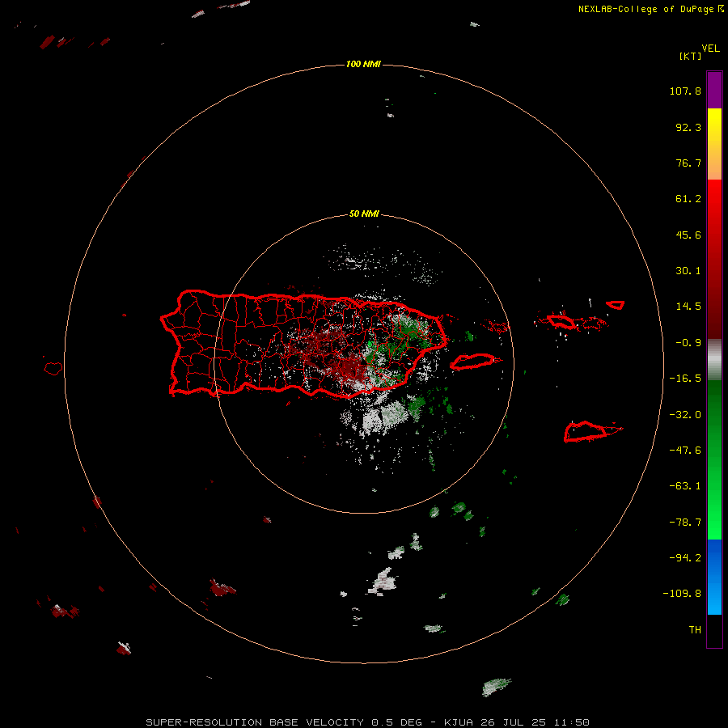Click the -47.6 legend value
The height and width of the screenshot is (728, 728).
pos(685,451)
